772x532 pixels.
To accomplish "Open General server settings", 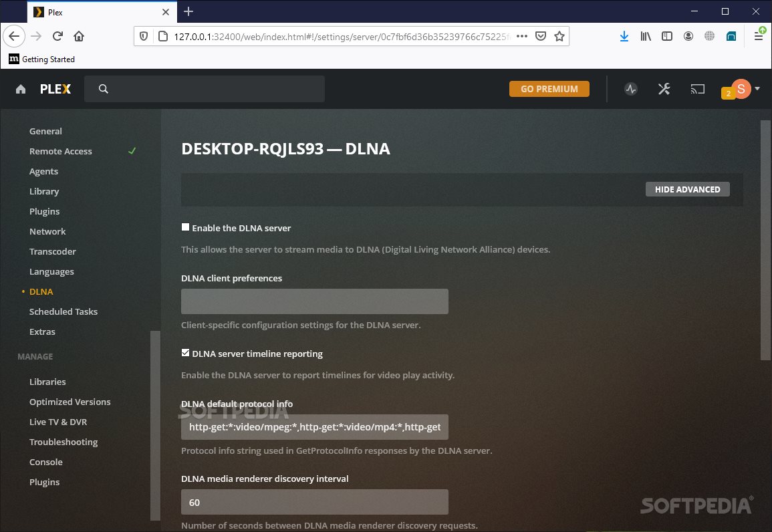I will pyautogui.click(x=46, y=131).
